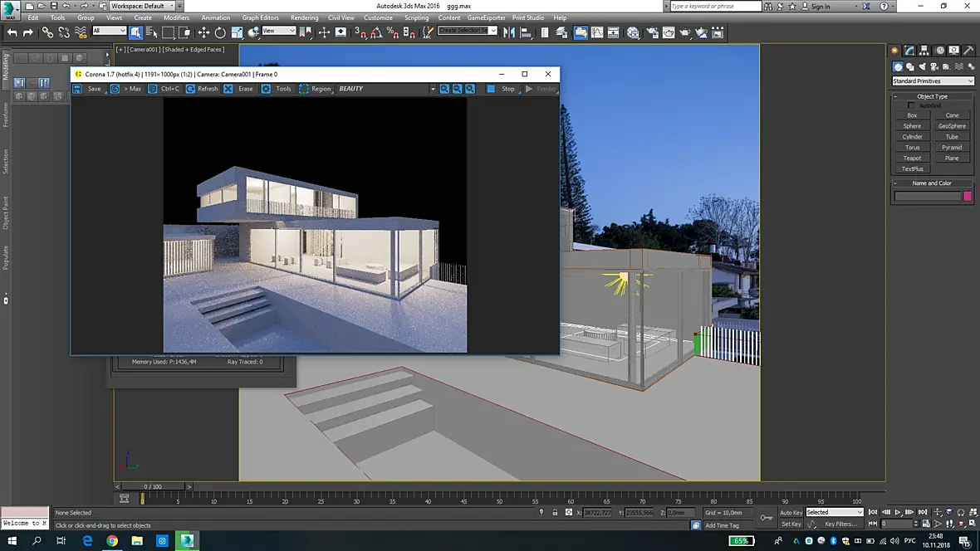The image size is (980, 551).
Task: Select the Select and Link tool
Action: pos(47,32)
